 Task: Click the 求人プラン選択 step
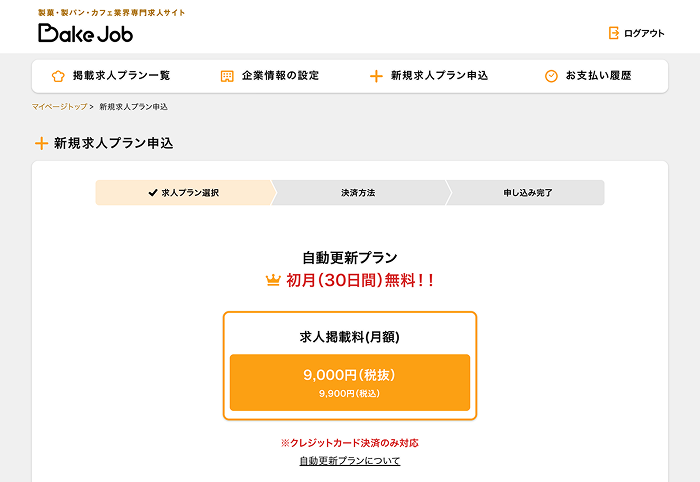pyautogui.click(x=190, y=192)
